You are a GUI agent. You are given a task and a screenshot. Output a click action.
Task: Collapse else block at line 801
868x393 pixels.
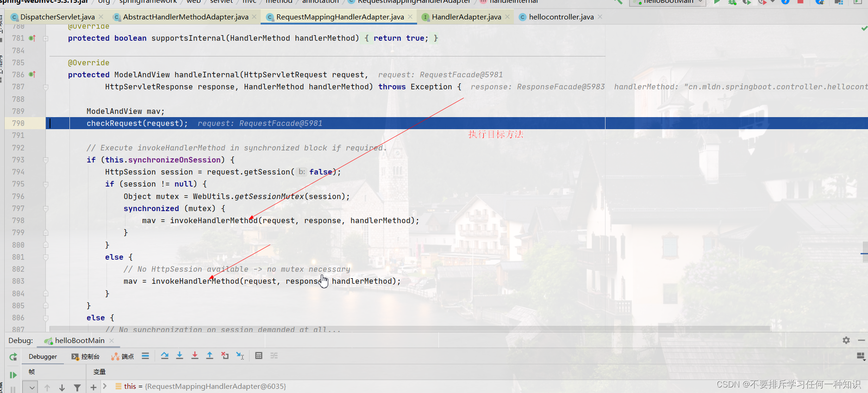(x=46, y=257)
